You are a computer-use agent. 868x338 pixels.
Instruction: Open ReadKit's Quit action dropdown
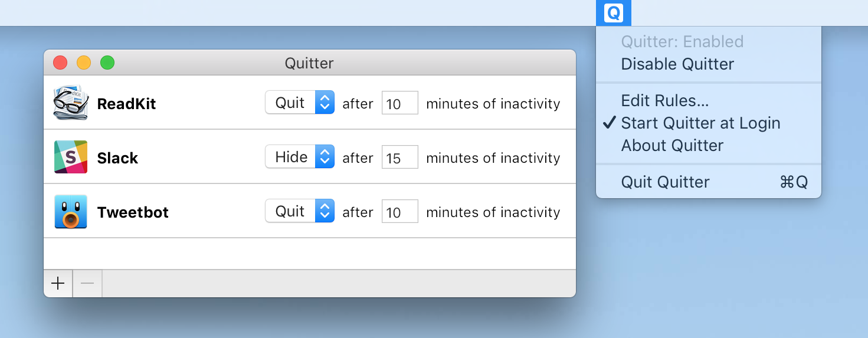[300, 103]
